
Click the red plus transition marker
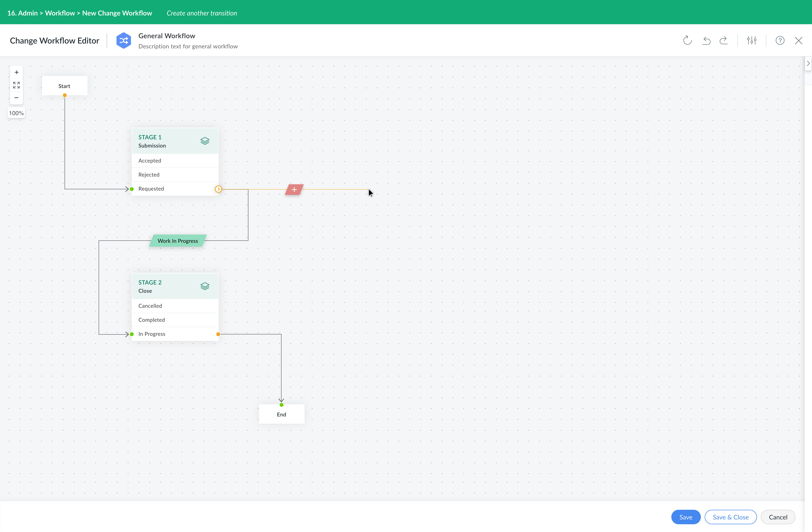coord(294,189)
